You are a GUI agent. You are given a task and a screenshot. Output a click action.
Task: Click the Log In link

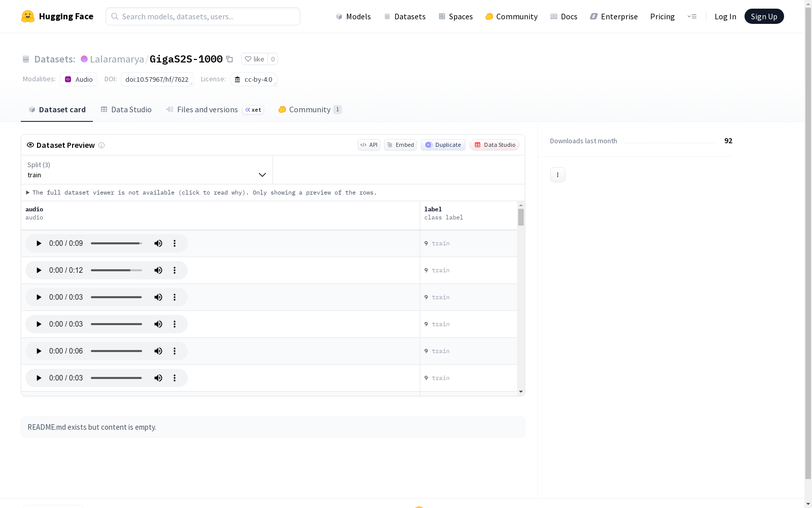point(725,16)
